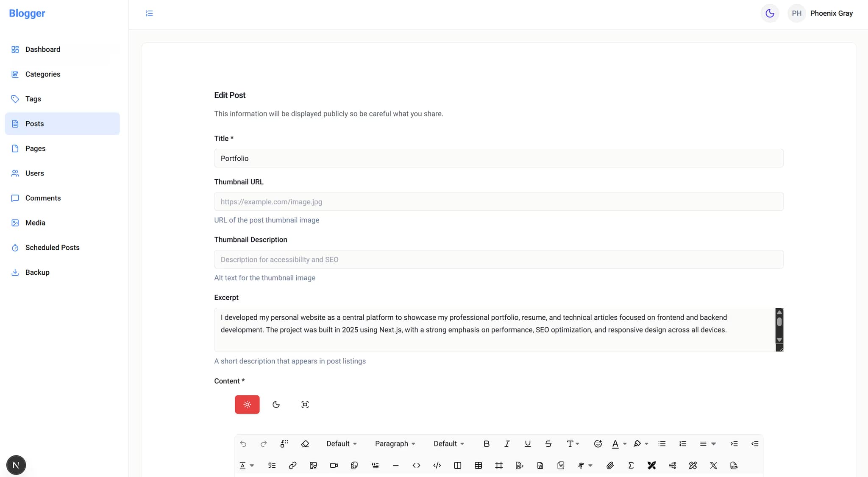Screen dimensions: 868x477
Task: Insert an emoji into the post content
Action: pyautogui.click(x=598, y=444)
